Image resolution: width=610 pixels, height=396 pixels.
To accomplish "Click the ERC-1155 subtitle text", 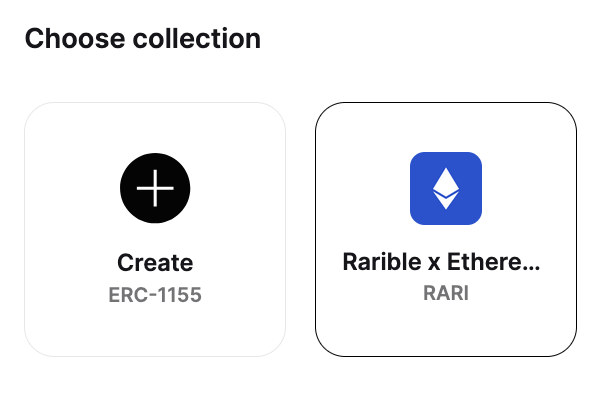I will [155, 294].
